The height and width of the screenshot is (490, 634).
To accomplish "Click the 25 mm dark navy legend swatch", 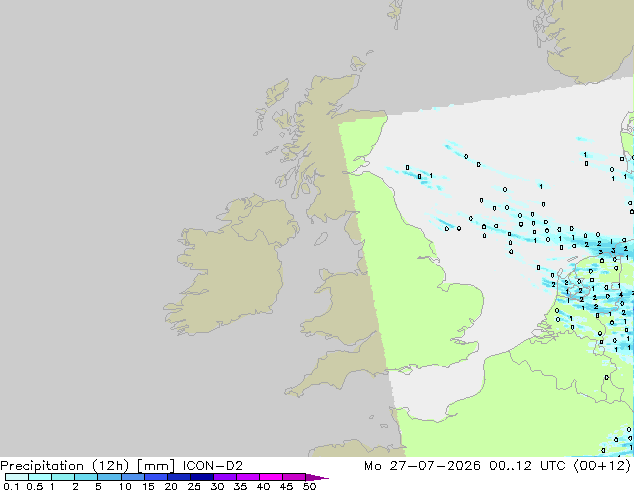I will click(202, 477).
